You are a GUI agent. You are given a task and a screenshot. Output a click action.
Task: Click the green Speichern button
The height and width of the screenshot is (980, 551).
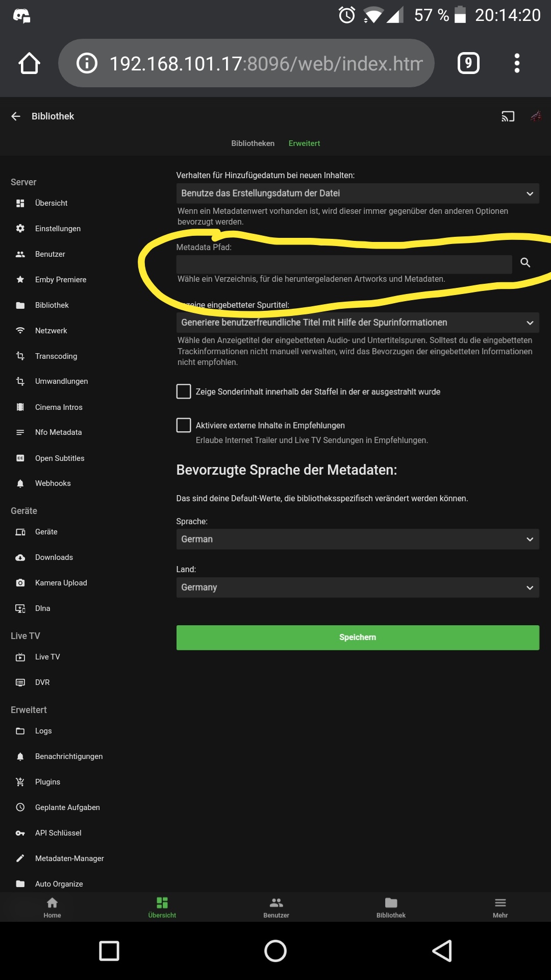pyautogui.click(x=358, y=638)
